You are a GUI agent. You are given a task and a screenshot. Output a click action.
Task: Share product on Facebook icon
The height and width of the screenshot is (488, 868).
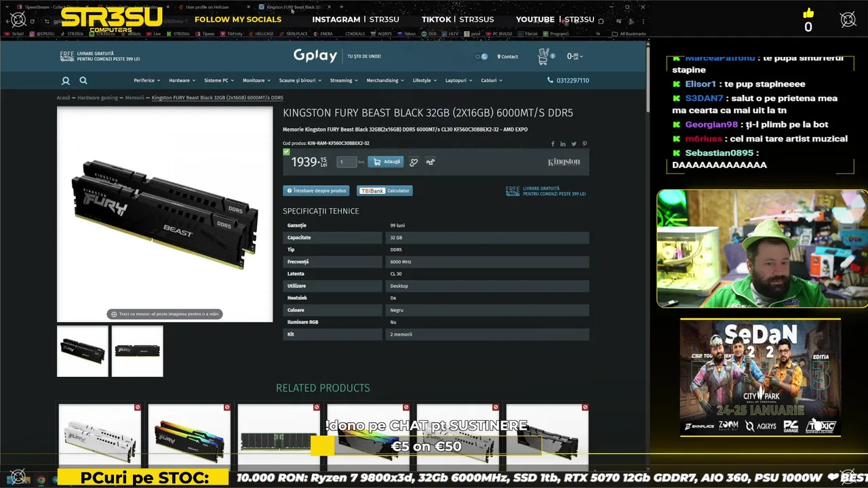point(553,144)
